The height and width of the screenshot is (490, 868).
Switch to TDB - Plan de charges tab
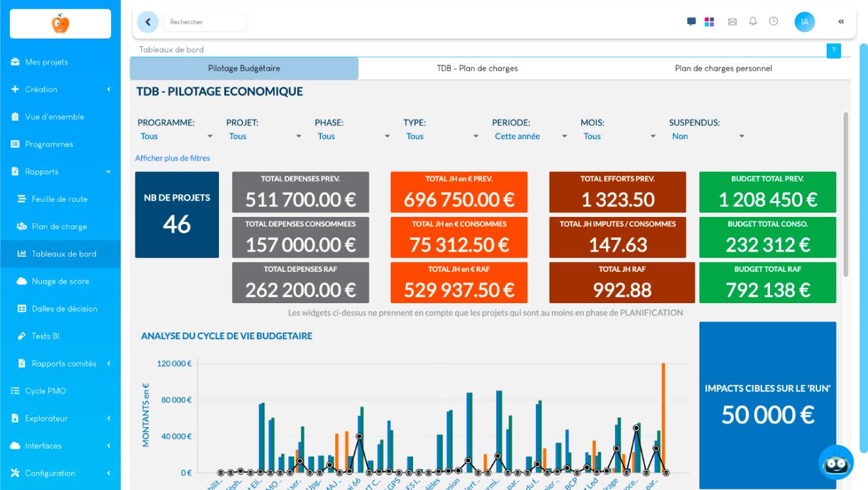coord(477,68)
